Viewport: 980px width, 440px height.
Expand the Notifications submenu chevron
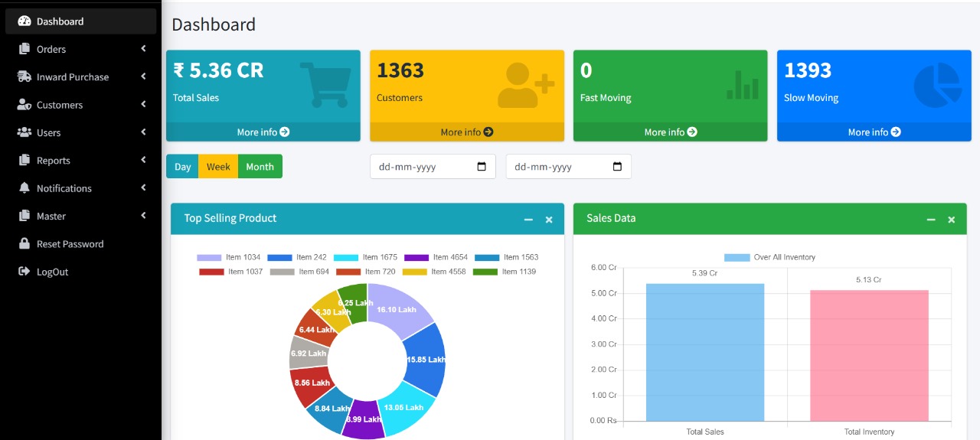(x=143, y=188)
